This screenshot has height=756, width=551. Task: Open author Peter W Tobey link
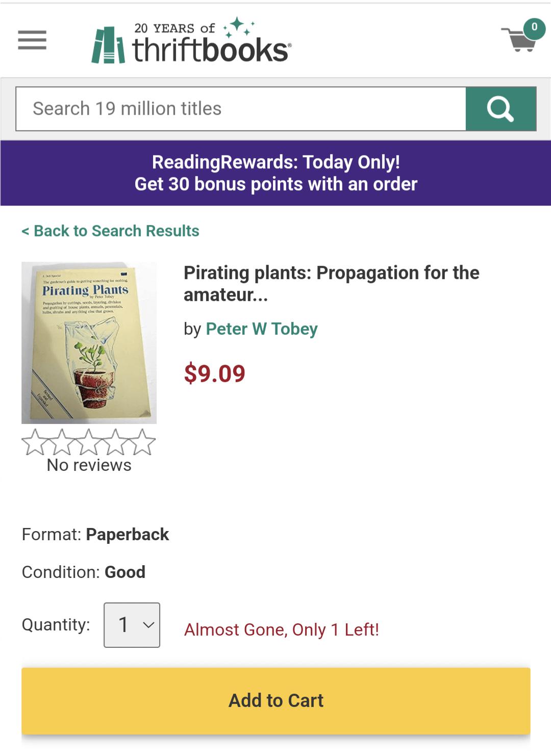click(262, 329)
